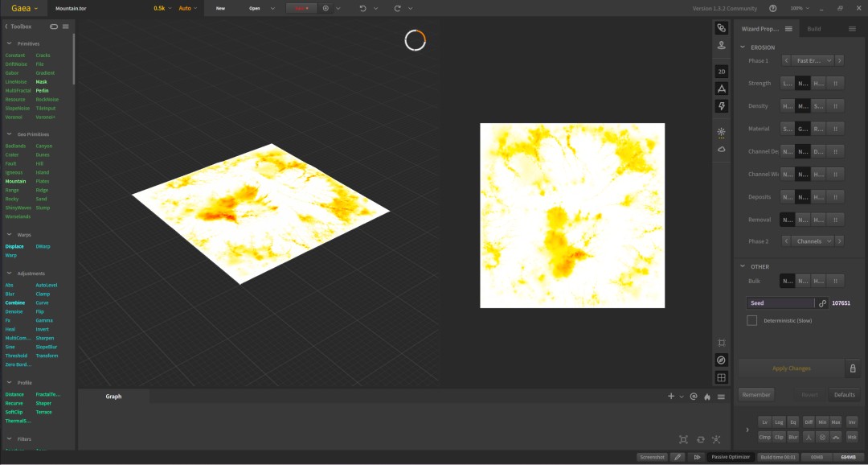This screenshot has width=868, height=465.
Task: Switch viewport to 2D view
Action: [x=721, y=72]
